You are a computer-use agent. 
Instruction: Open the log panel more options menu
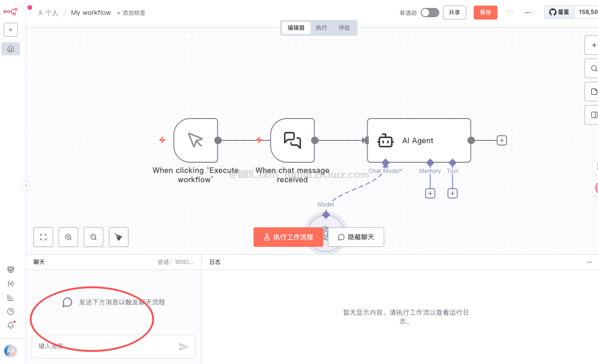[590, 262]
